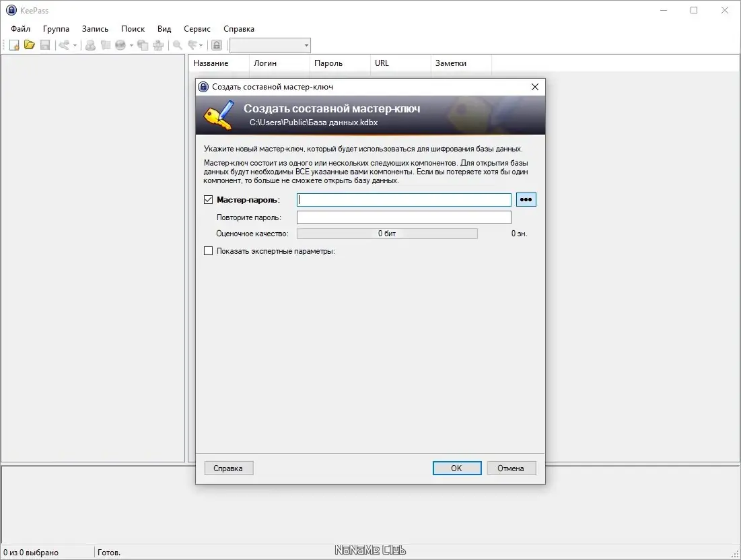Click the '0 зн.' character count text
Image resolution: width=741 pixels, height=560 pixels.
click(519, 234)
